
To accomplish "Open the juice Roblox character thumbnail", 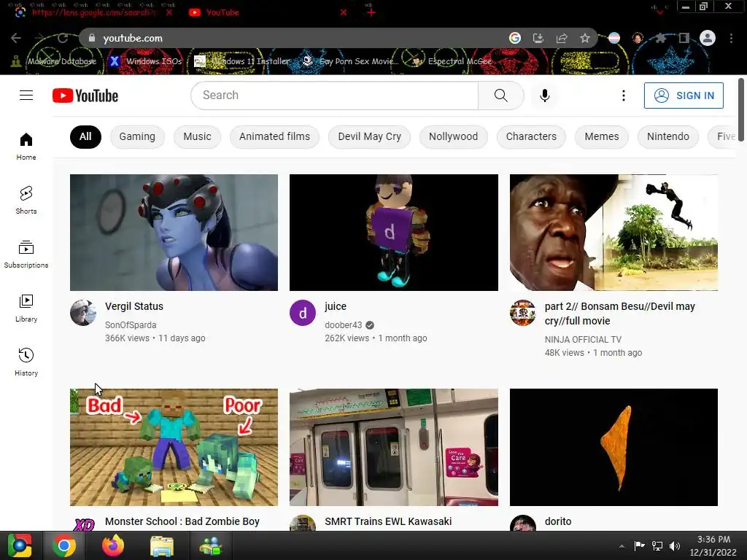I will [x=393, y=233].
